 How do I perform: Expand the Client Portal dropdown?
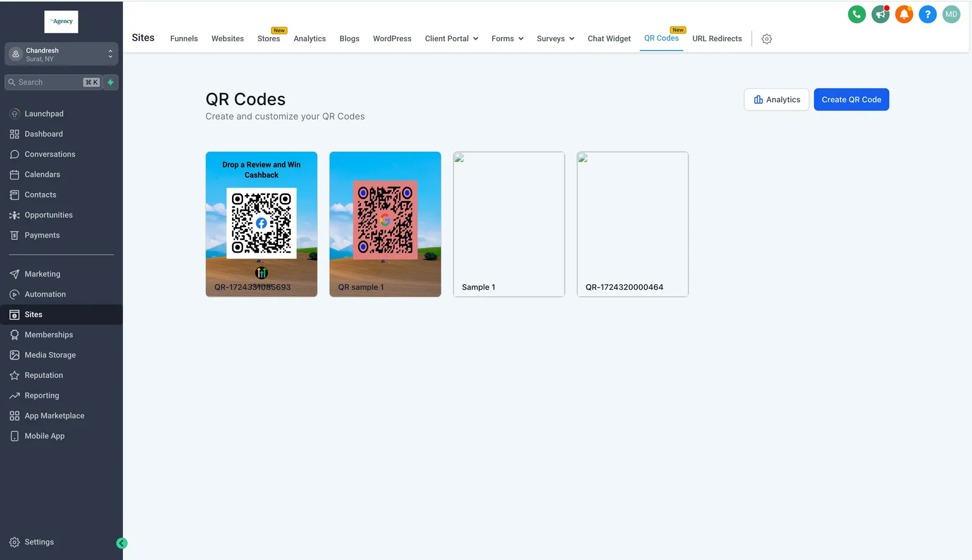(451, 38)
